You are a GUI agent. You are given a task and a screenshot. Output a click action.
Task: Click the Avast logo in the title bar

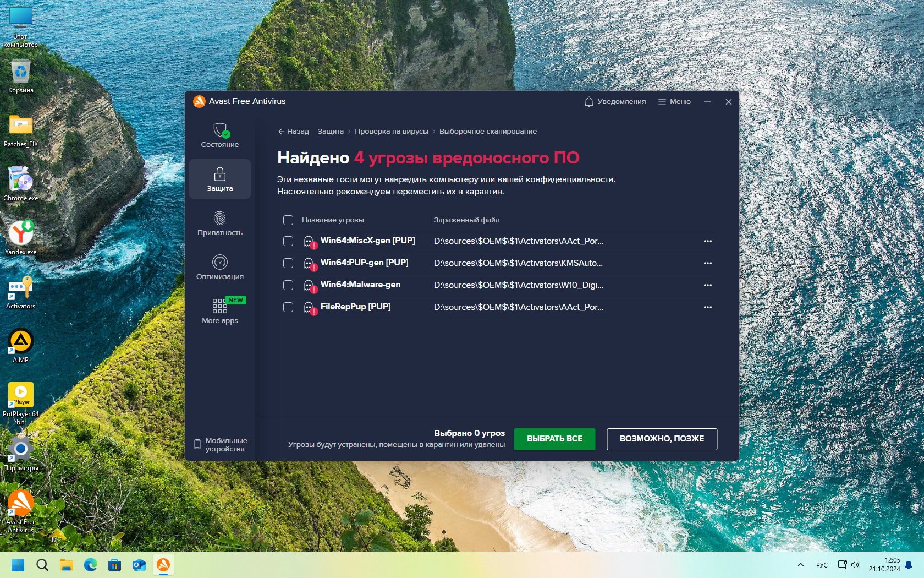pos(199,101)
